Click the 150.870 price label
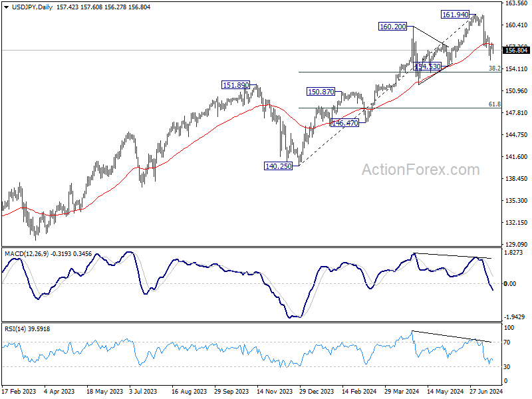The width and height of the screenshot is (532, 399). point(321,92)
